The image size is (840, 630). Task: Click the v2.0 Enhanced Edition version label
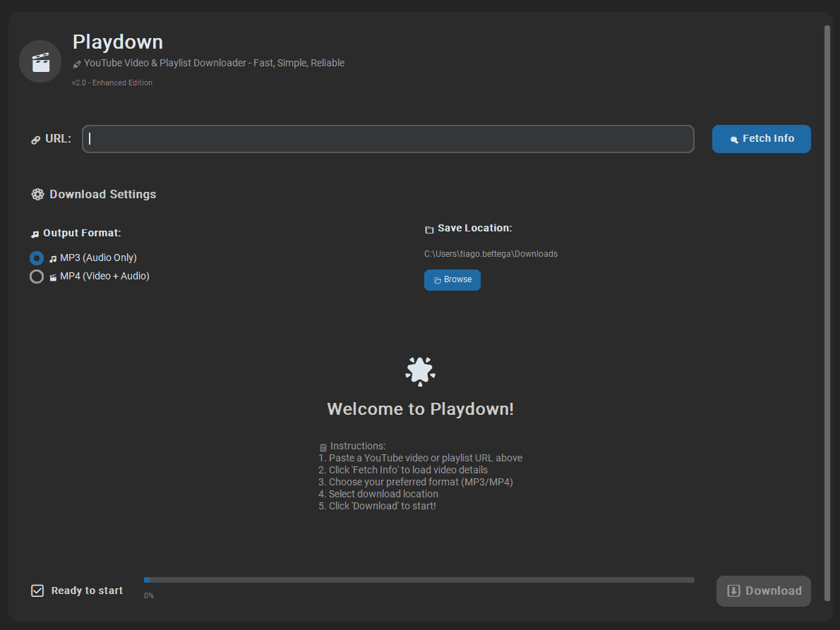point(112,83)
